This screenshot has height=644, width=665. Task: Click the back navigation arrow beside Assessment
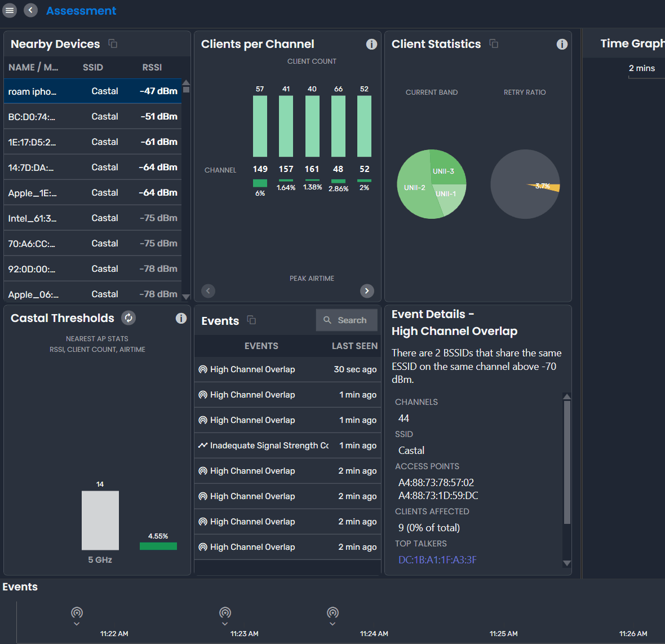pos(31,10)
